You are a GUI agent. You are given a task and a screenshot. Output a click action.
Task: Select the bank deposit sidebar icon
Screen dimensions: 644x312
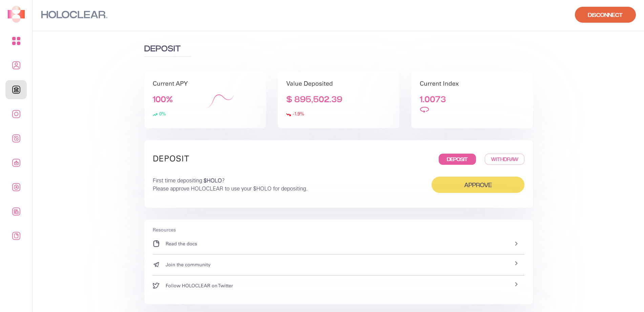click(x=16, y=90)
